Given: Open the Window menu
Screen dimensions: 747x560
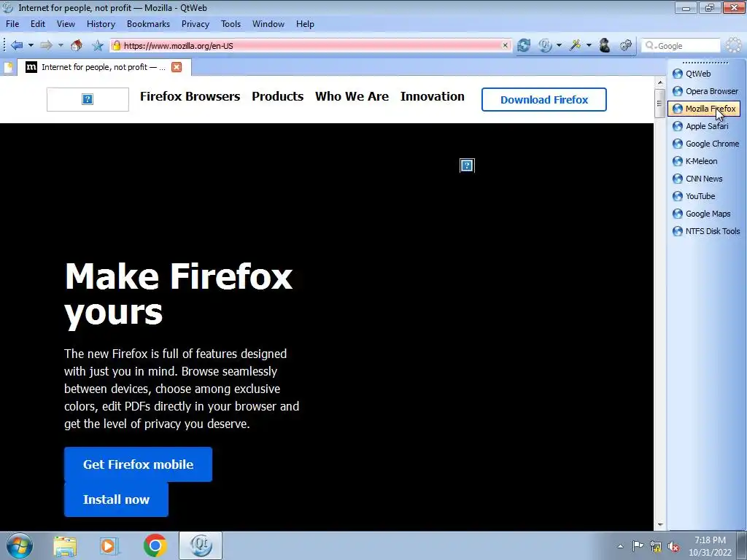Looking at the screenshot, I should [268, 24].
